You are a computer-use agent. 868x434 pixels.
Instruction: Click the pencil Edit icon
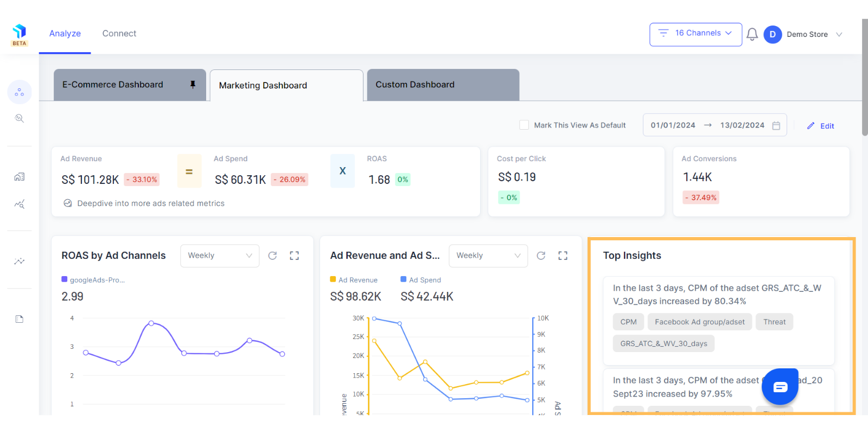point(810,126)
